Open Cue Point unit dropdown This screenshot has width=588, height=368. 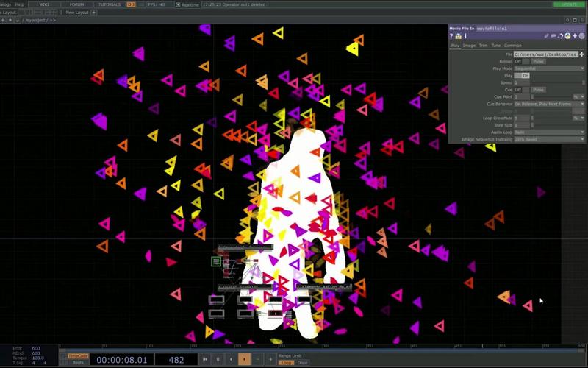point(578,97)
